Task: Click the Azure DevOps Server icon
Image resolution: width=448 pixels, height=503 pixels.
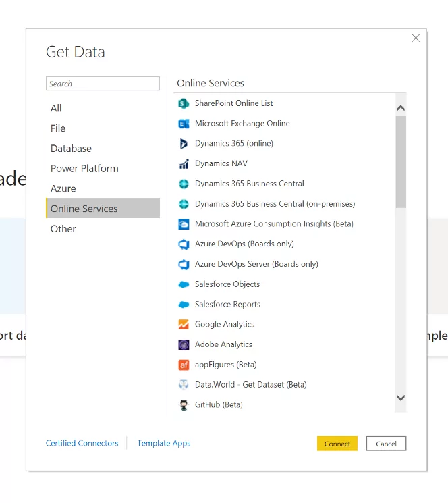Action: [184, 264]
